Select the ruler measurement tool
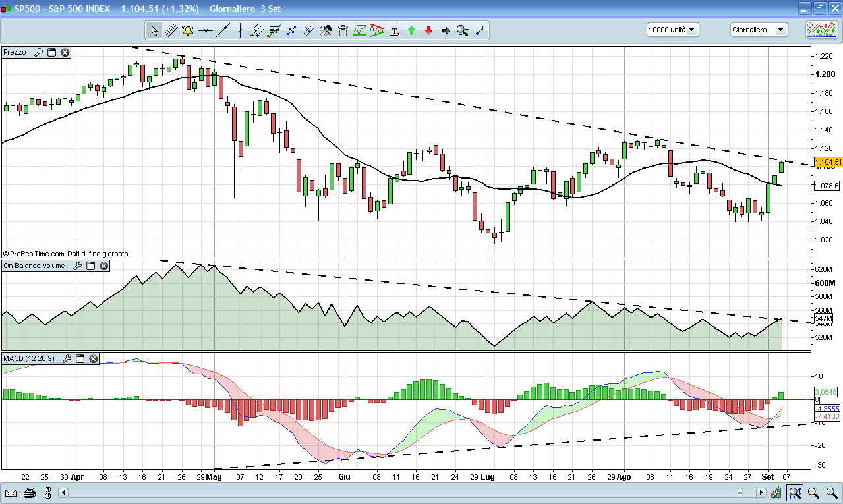Image resolution: width=843 pixels, height=504 pixels. point(171,30)
